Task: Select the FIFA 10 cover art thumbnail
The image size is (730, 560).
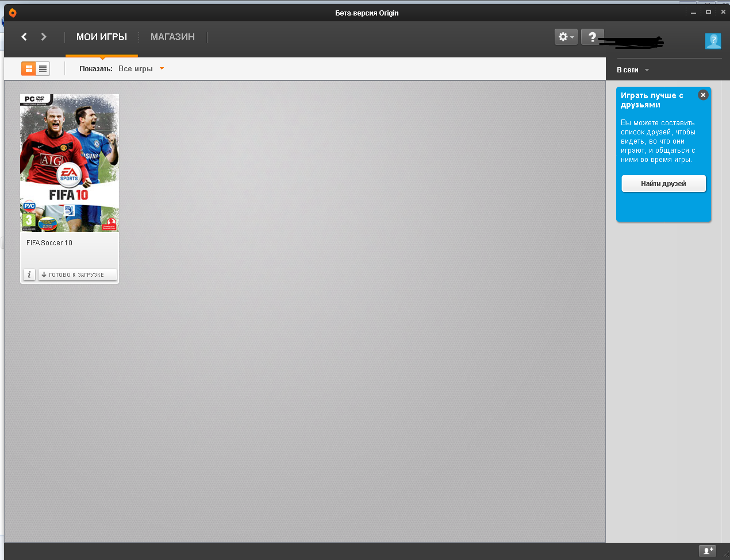Action: click(70, 163)
